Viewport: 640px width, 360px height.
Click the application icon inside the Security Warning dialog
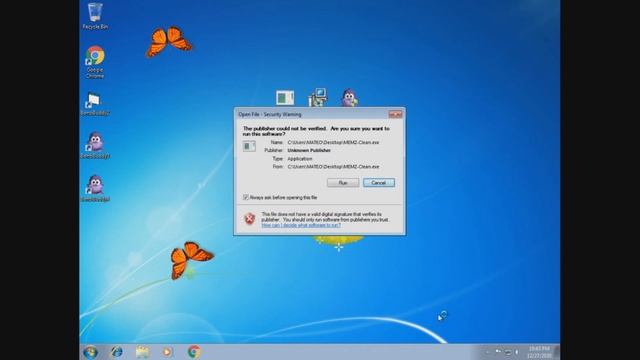pos(249,146)
